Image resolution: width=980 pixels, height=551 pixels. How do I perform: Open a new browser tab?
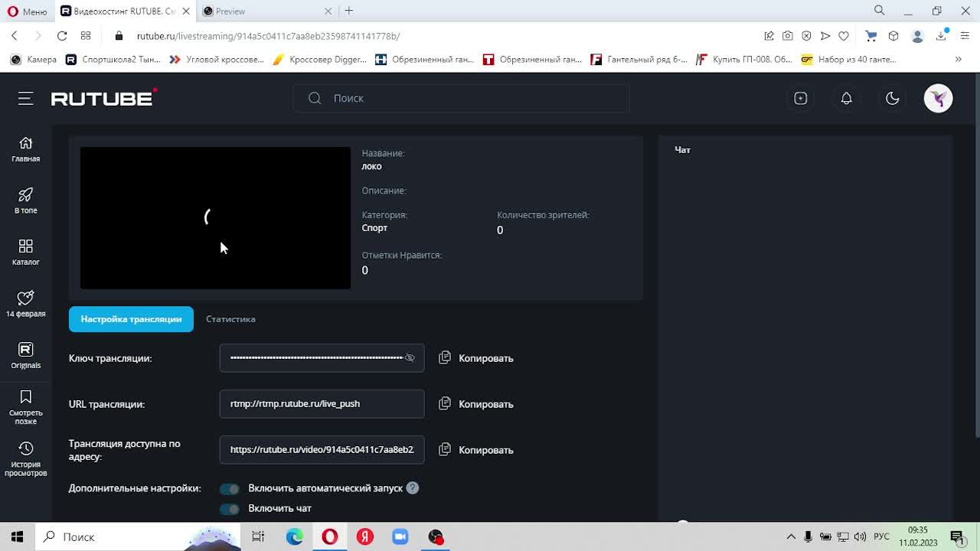349,11
